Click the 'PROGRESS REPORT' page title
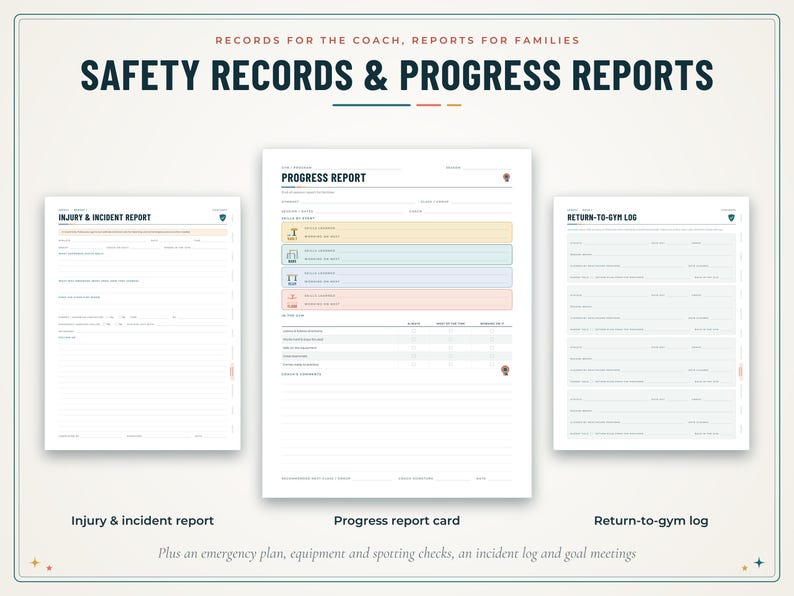794x596 pixels. tap(324, 178)
